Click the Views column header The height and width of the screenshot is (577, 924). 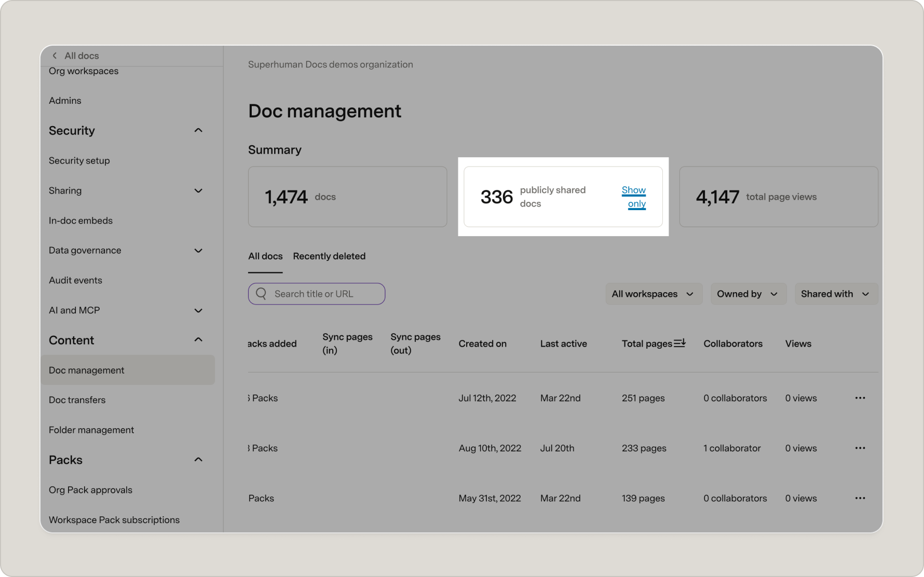coord(798,344)
